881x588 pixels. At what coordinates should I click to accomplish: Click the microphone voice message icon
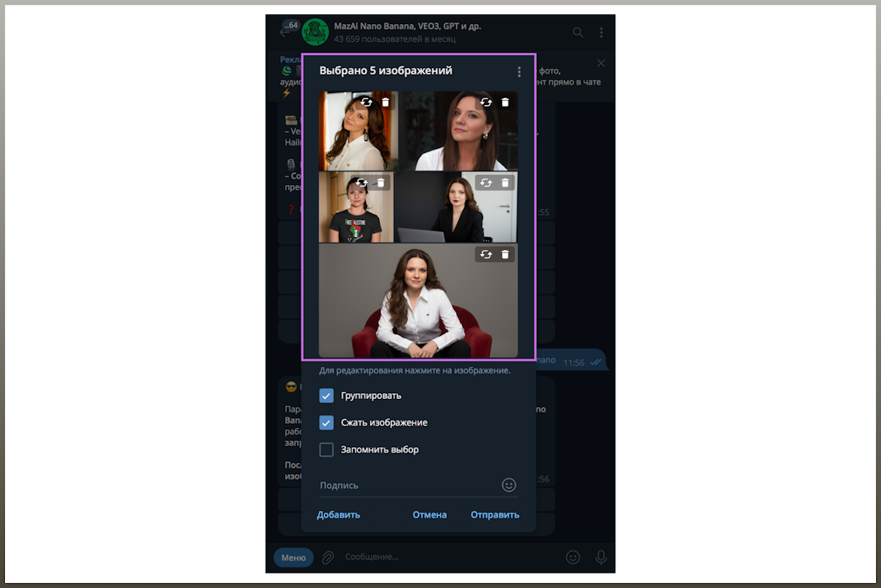pyautogui.click(x=601, y=558)
